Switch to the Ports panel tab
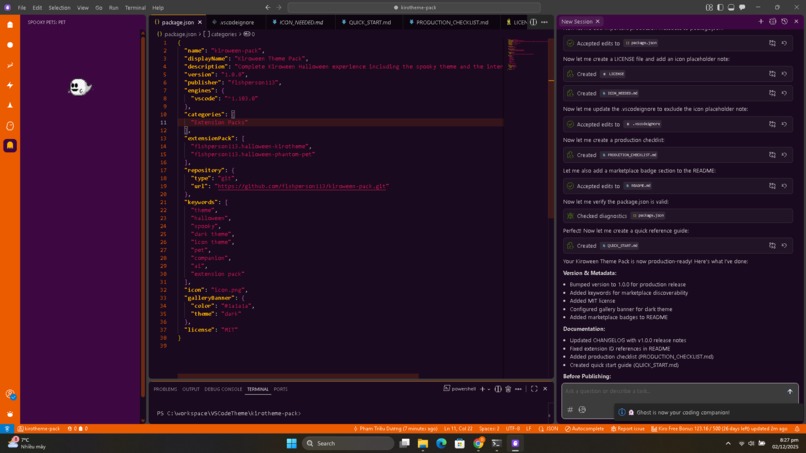This screenshot has height=453, width=806. point(281,389)
